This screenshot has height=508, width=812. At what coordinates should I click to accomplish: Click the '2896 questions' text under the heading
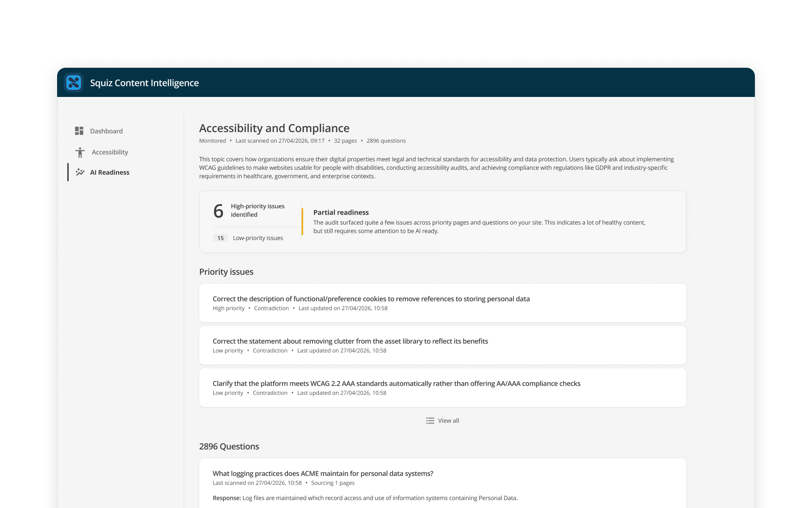(x=386, y=141)
